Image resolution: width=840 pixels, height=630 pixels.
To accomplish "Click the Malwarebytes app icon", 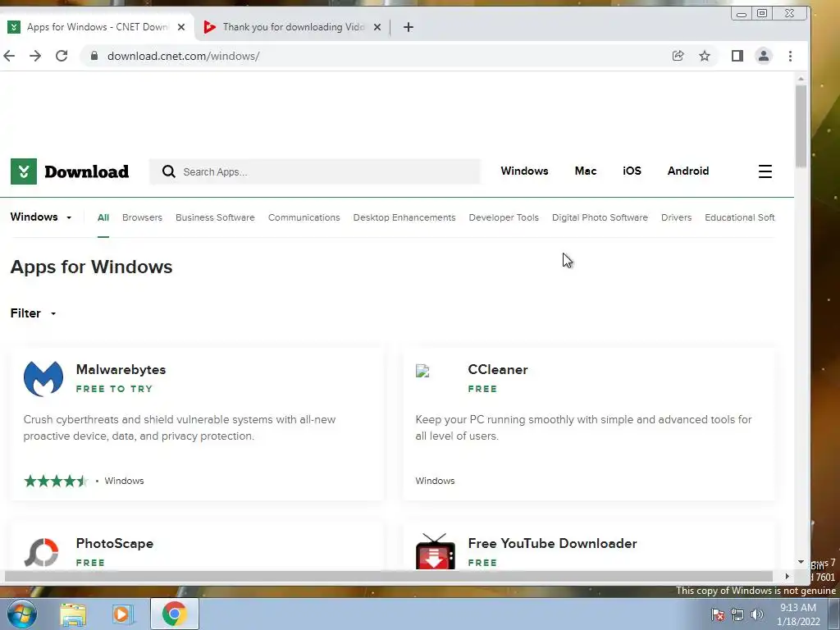I will tap(43, 378).
